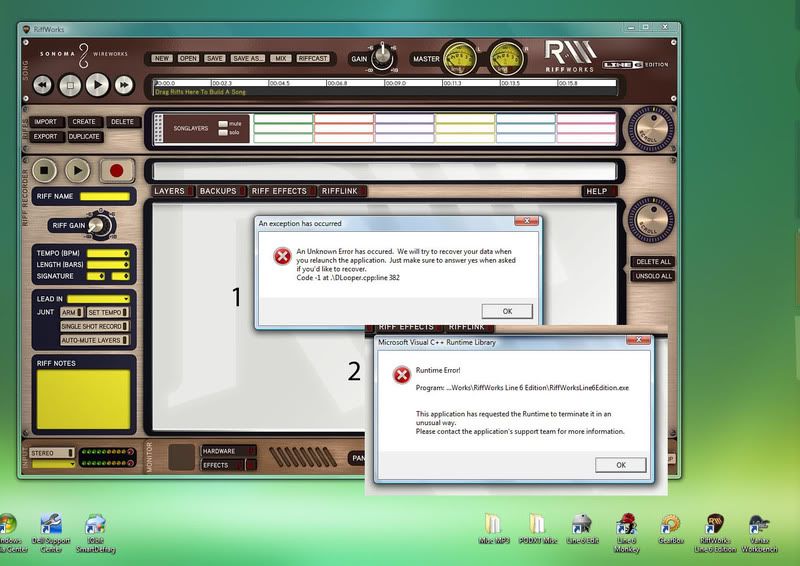Adjust the first SIGNATURE value stepper
800x566 pixels.
pos(102,276)
